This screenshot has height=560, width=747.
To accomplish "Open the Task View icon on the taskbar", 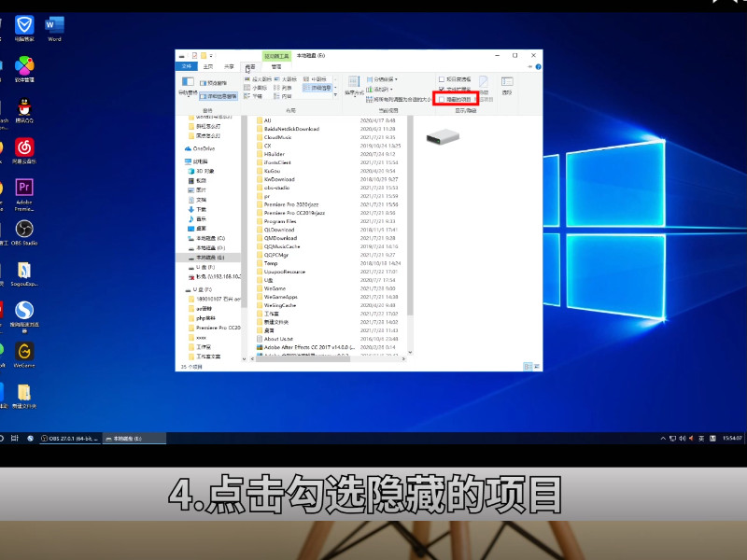I will [x=15, y=438].
